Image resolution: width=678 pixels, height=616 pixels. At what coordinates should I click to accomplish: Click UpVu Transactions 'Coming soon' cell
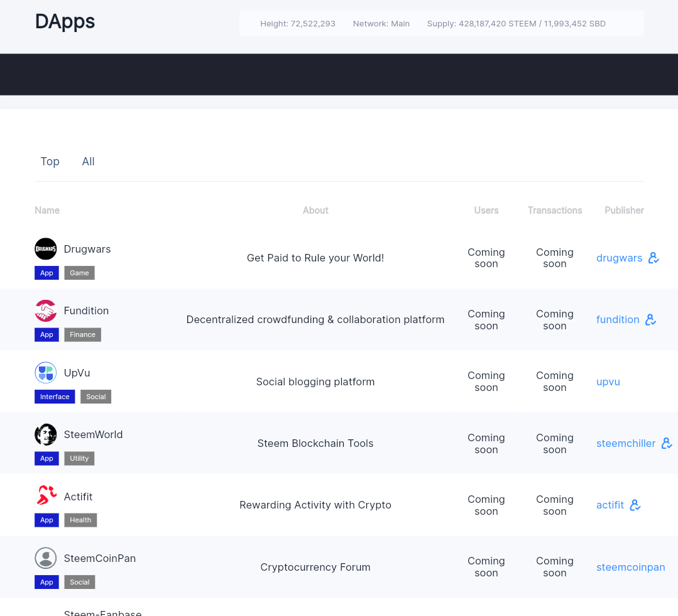pos(555,382)
